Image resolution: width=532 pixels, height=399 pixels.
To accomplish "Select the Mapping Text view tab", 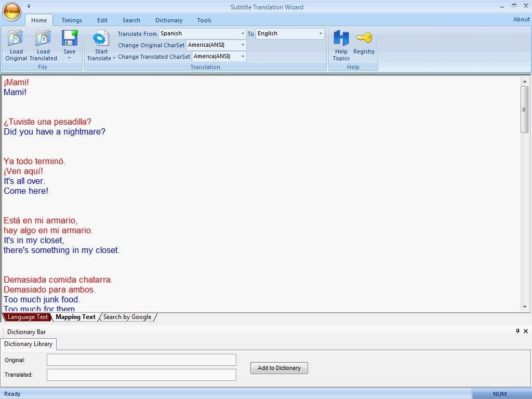I will (x=75, y=317).
